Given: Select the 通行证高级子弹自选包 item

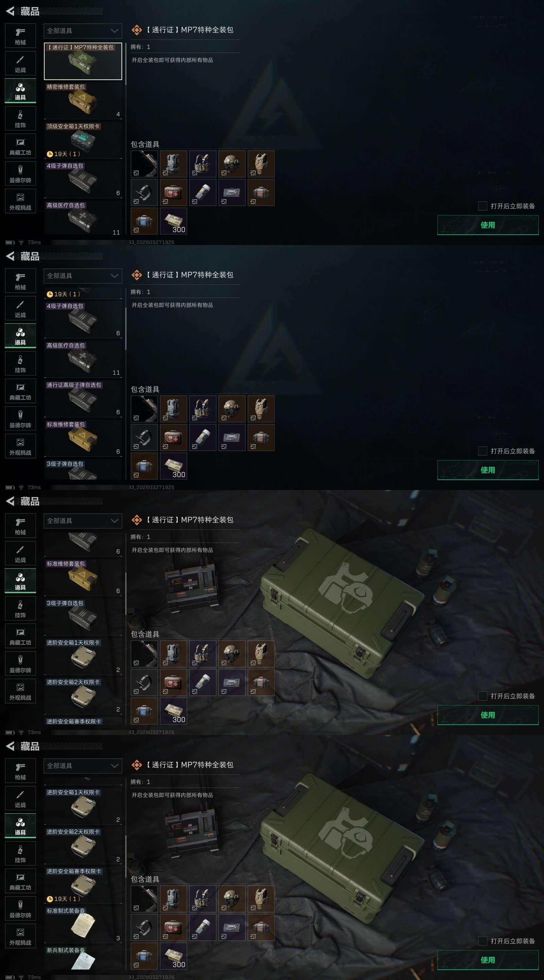Looking at the screenshot, I should tap(83, 398).
